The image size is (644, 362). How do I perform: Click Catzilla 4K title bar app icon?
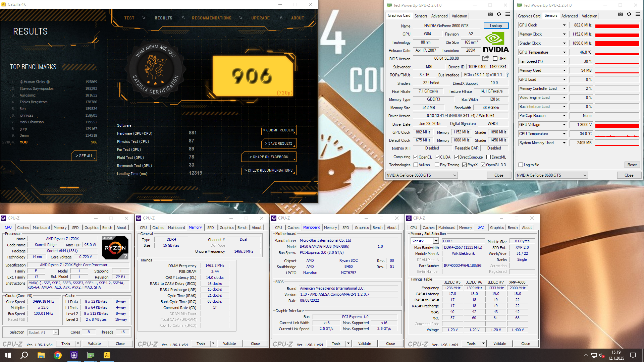(4, 4)
